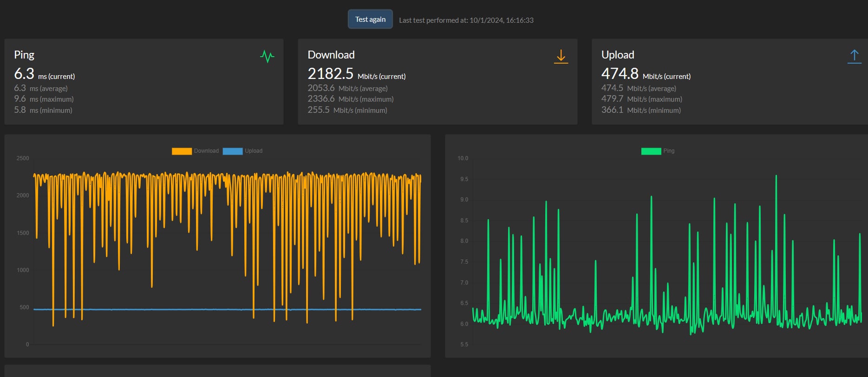Toggle the orange Download legend swatch

pyautogui.click(x=182, y=151)
